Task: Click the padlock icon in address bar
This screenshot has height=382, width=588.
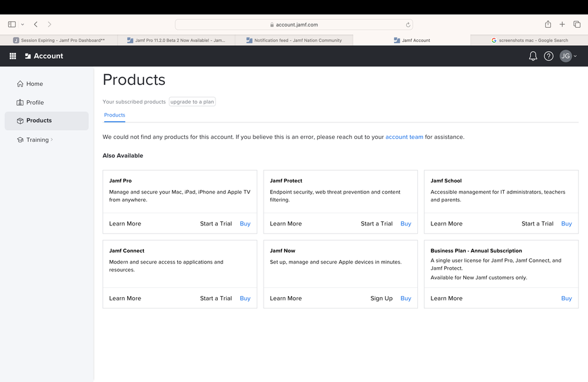Action: (x=272, y=25)
